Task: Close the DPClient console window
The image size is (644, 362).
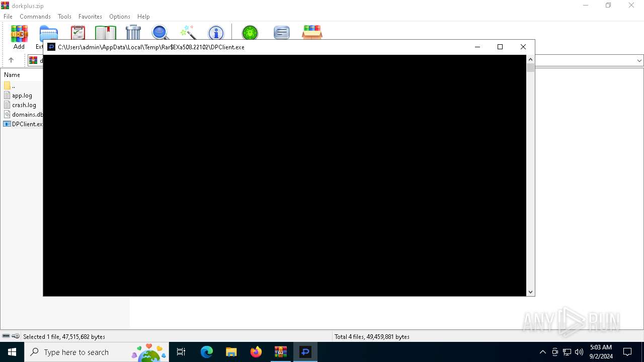Action: click(523, 47)
